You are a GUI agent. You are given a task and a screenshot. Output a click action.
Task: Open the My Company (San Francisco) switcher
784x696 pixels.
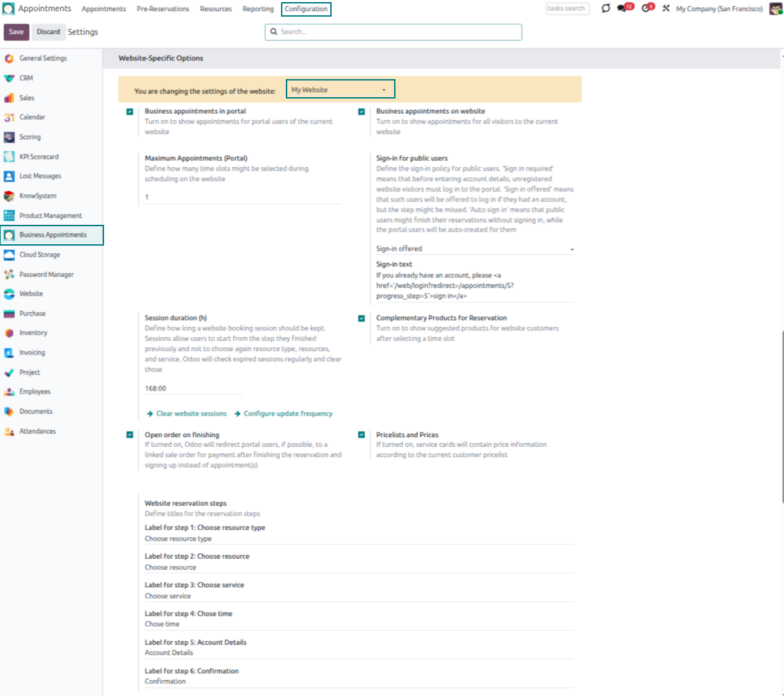[719, 9]
